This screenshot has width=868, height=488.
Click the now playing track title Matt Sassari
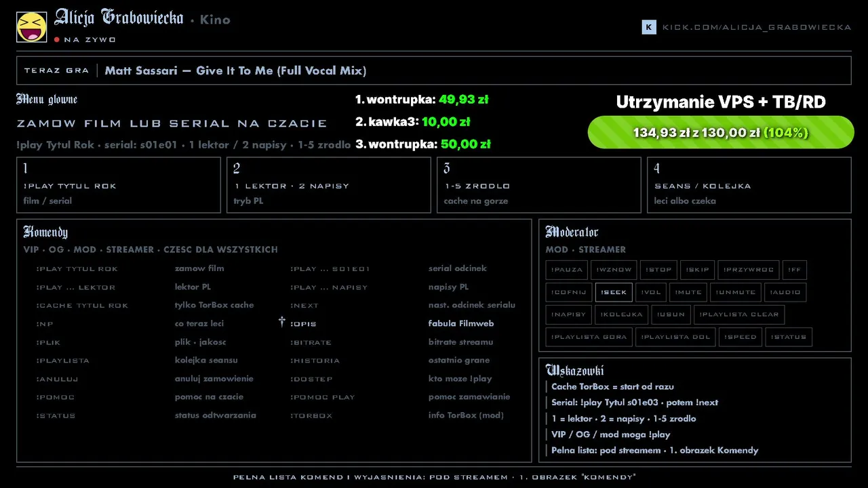pos(235,70)
